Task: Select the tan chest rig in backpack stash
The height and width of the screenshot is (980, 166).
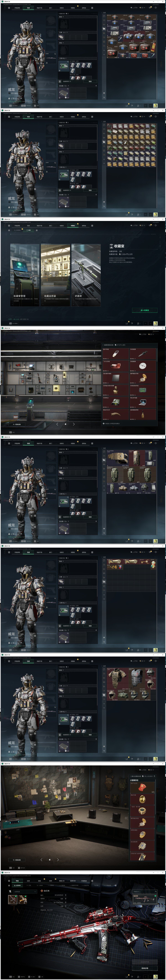Action: tap(118, 458)
